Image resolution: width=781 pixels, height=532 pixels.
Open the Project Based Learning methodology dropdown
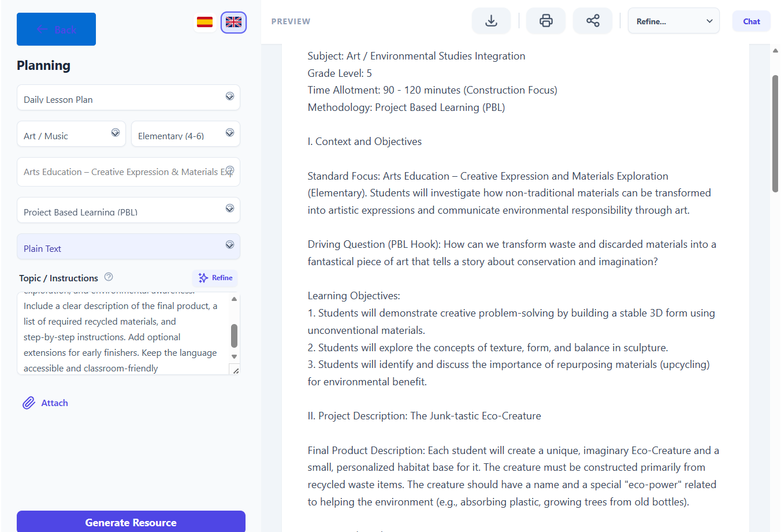(128, 210)
